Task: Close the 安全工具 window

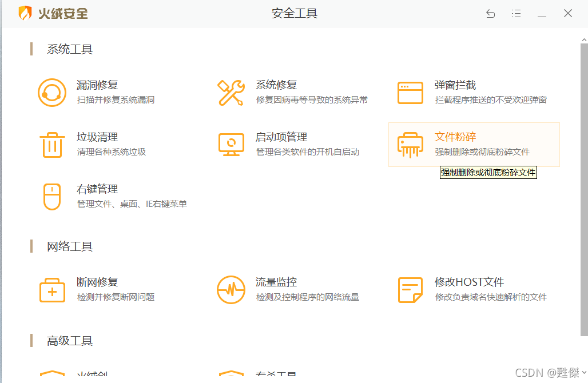Action: pyautogui.click(x=568, y=14)
